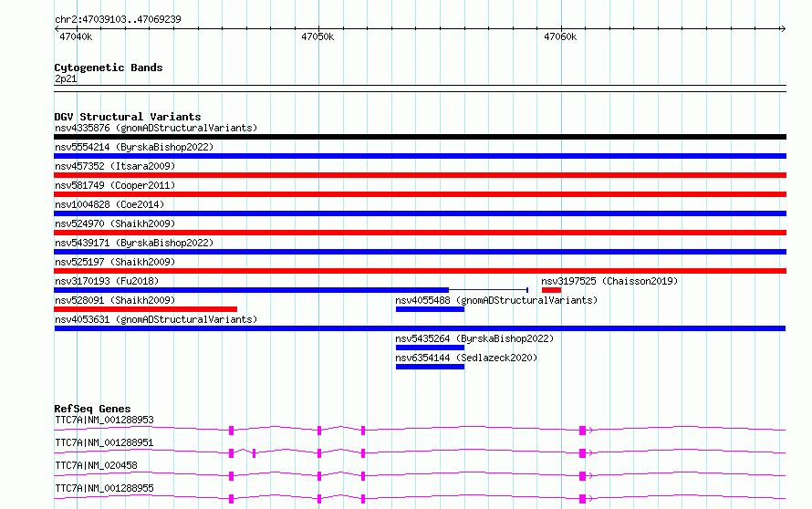
Task: Click the Cytogenetic Bands track title
Action: tap(109, 68)
